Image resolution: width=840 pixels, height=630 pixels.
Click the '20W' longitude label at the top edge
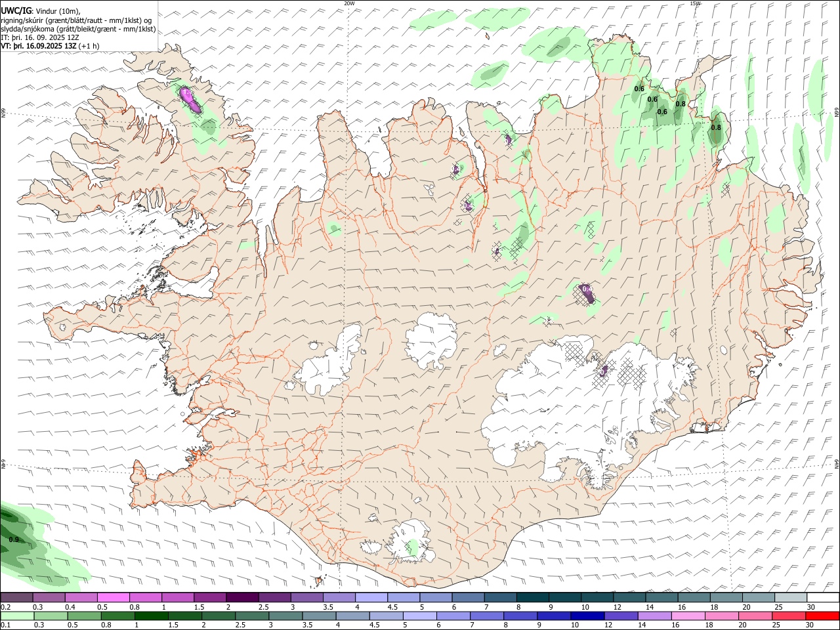pyautogui.click(x=349, y=3)
